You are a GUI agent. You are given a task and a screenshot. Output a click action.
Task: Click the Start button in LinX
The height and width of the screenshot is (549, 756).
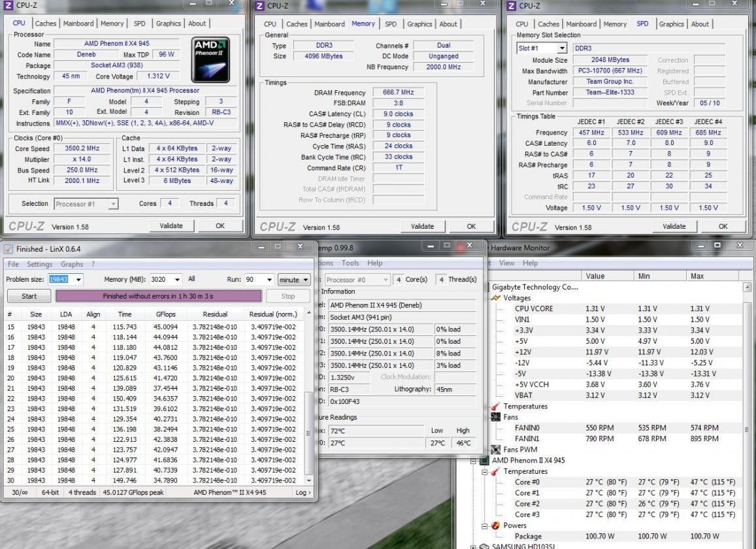29,296
